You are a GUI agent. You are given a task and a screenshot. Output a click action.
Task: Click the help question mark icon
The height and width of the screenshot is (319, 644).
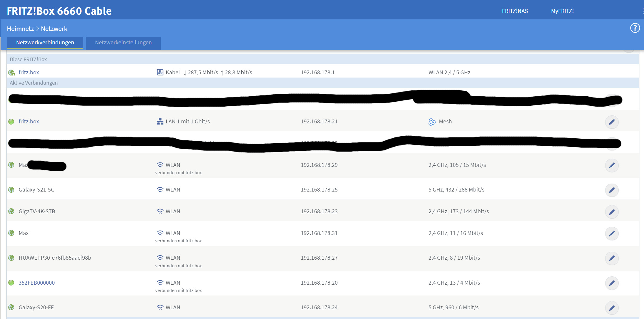click(635, 28)
